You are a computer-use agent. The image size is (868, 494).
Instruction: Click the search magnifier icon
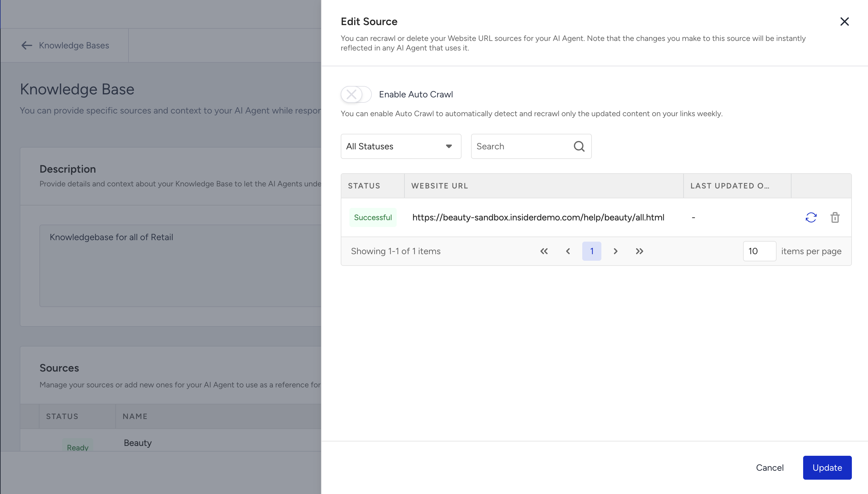click(579, 146)
